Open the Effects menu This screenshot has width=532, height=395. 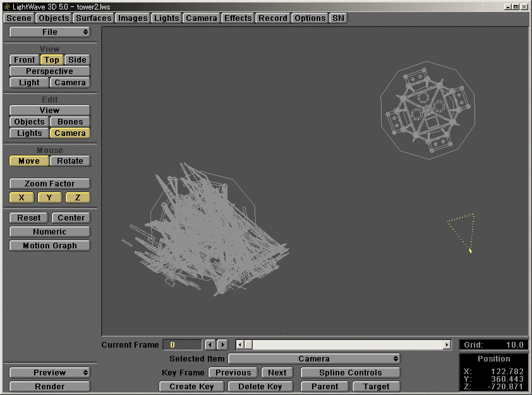(x=238, y=18)
